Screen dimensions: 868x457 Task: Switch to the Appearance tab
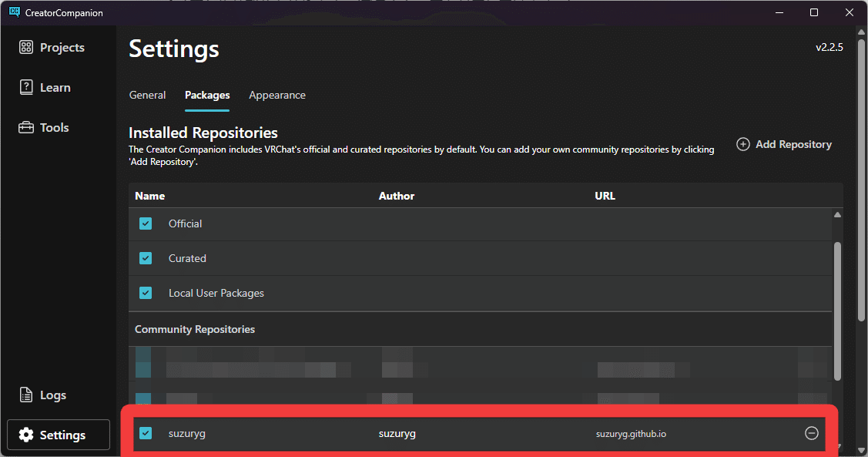[277, 96]
